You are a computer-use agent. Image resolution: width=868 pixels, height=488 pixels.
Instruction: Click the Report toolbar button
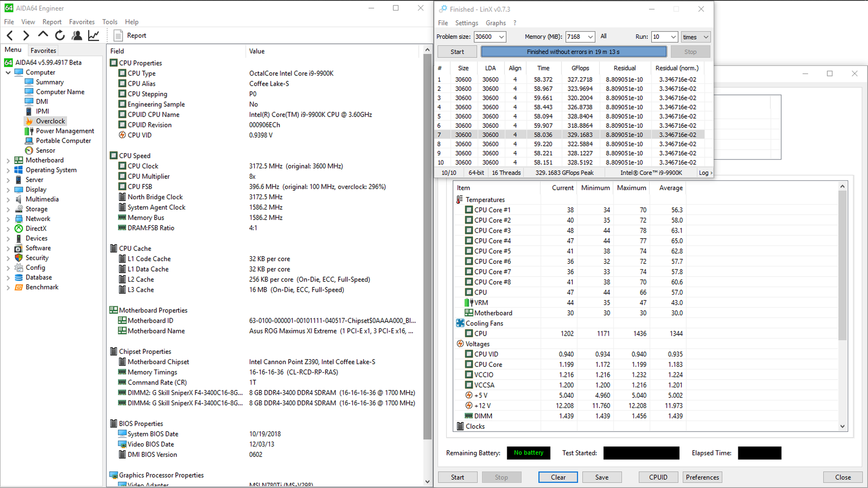[x=130, y=35]
